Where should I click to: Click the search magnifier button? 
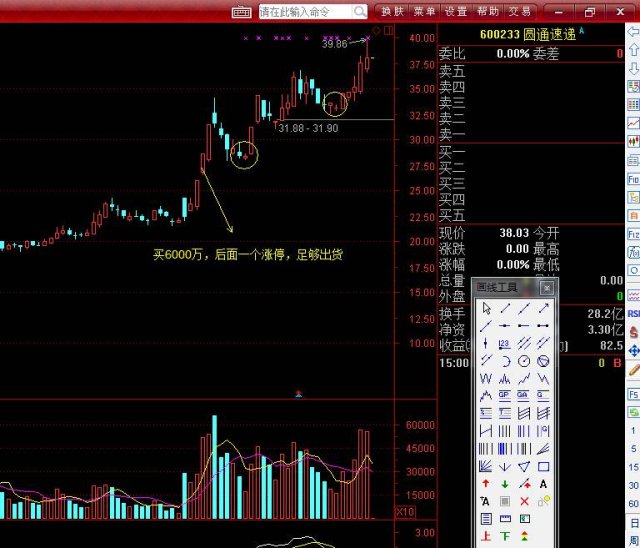359,12
